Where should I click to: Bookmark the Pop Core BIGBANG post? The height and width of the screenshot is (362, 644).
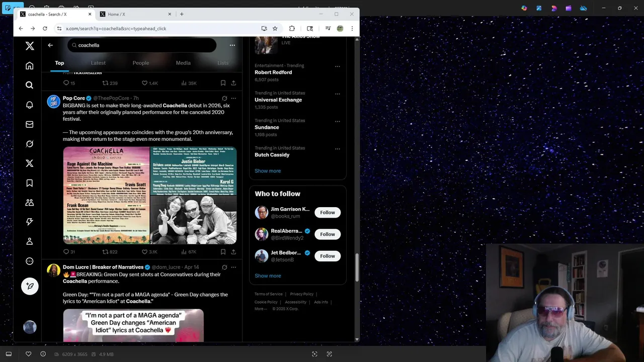tap(223, 252)
